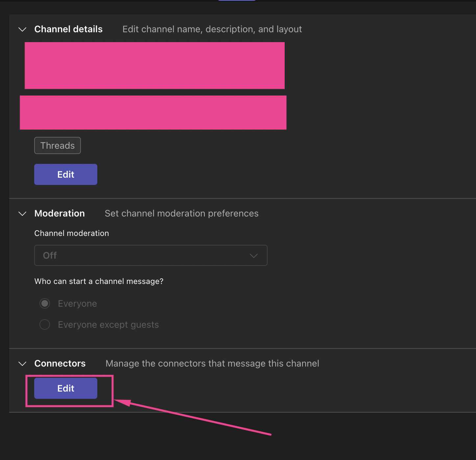
Task: Click the 'Channel moderation' label
Action: 72,233
